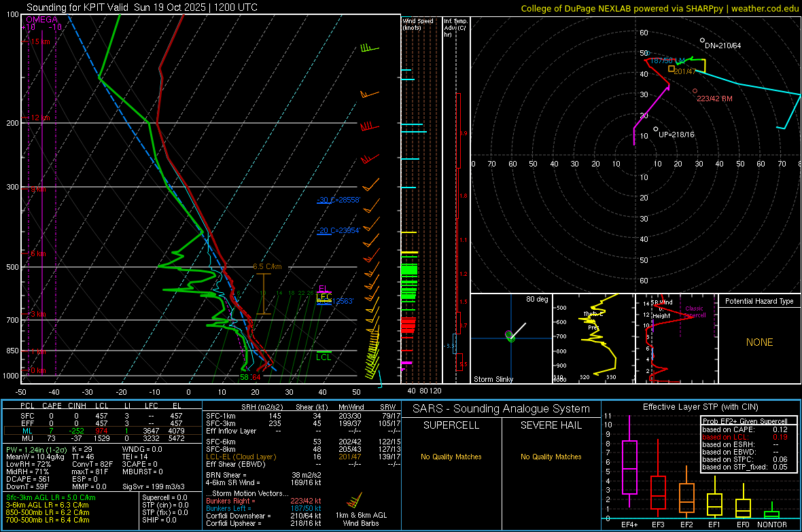
Task: Click the 'PW = 1.24in' value
Action: click(35, 450)
